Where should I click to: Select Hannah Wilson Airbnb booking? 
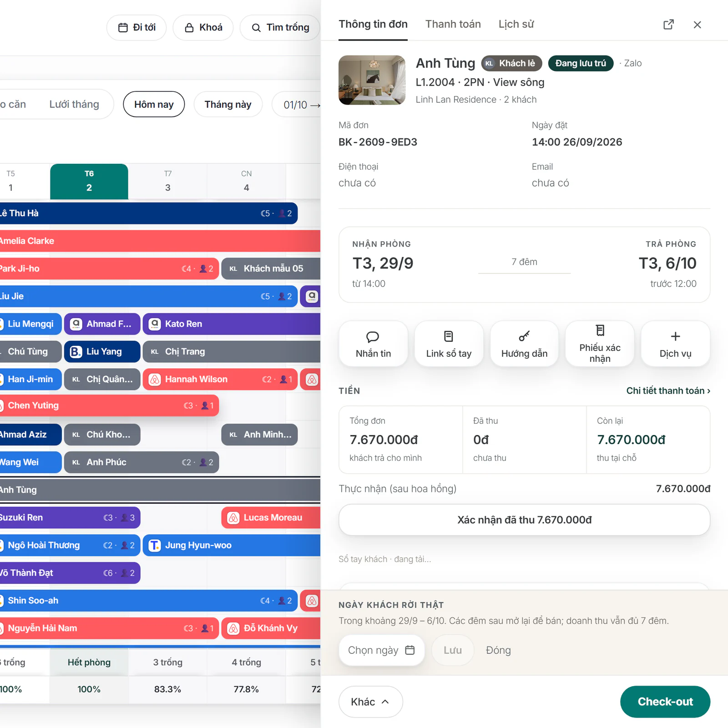[220, 379]
